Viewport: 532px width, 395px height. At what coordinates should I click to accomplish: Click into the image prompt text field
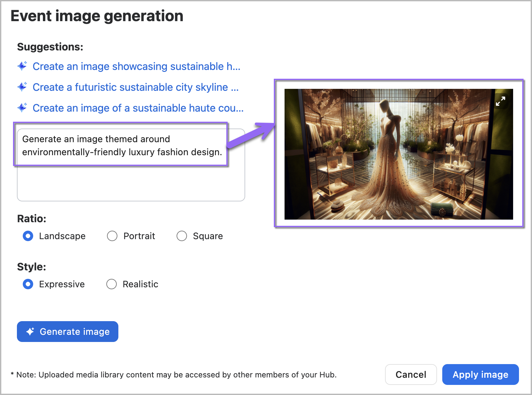point(131,182)
